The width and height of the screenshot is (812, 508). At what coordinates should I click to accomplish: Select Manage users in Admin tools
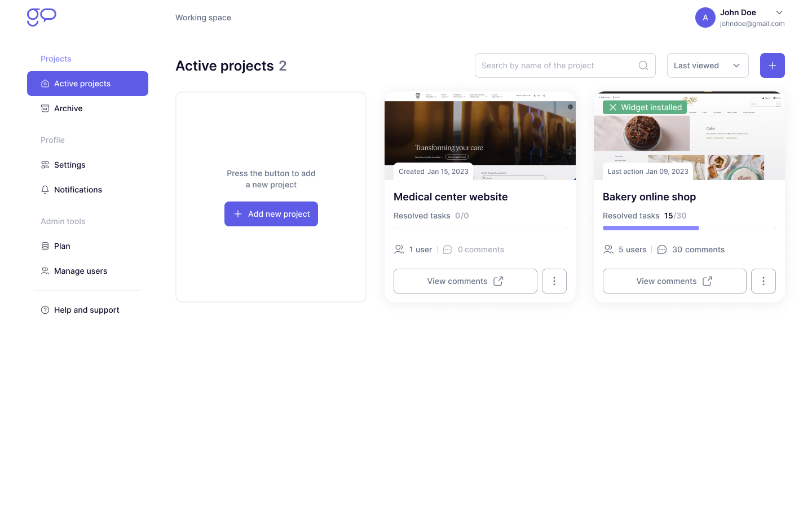pyautogui.click(x=81, y=271)
